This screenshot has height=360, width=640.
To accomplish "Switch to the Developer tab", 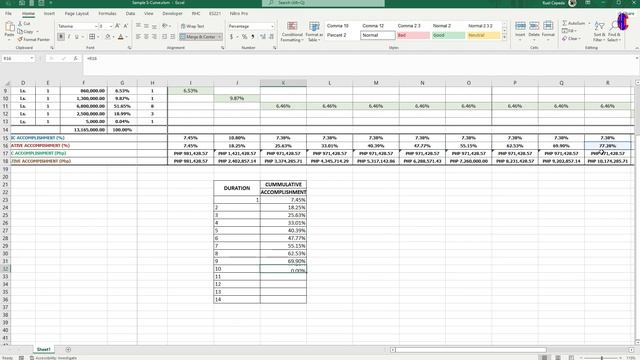I will coord(172,13).
